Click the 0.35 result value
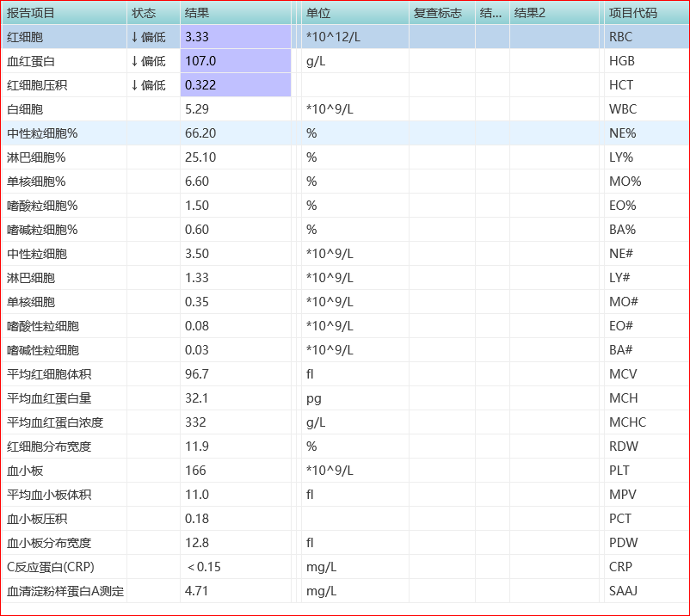Viewport: 690px width, 616px height. [197, 302]
